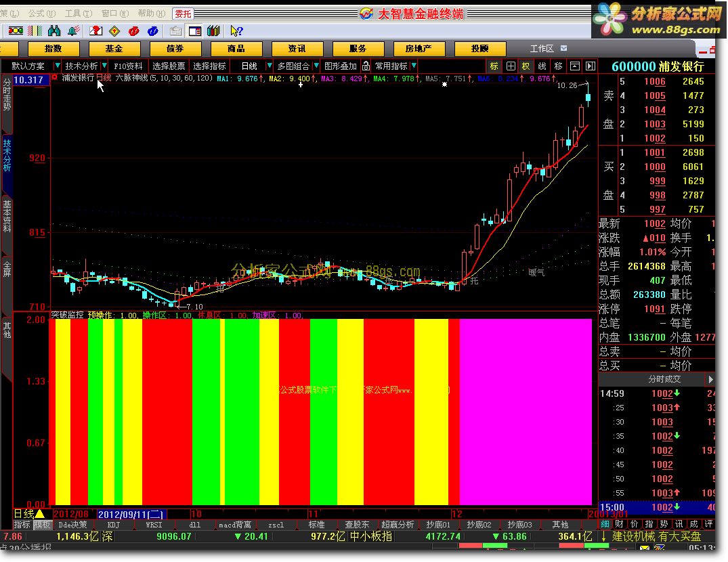Click the 选择股票 menu item
Image resolution: width=728 pixels, height=562 pixels.
(x=169, y=66)
